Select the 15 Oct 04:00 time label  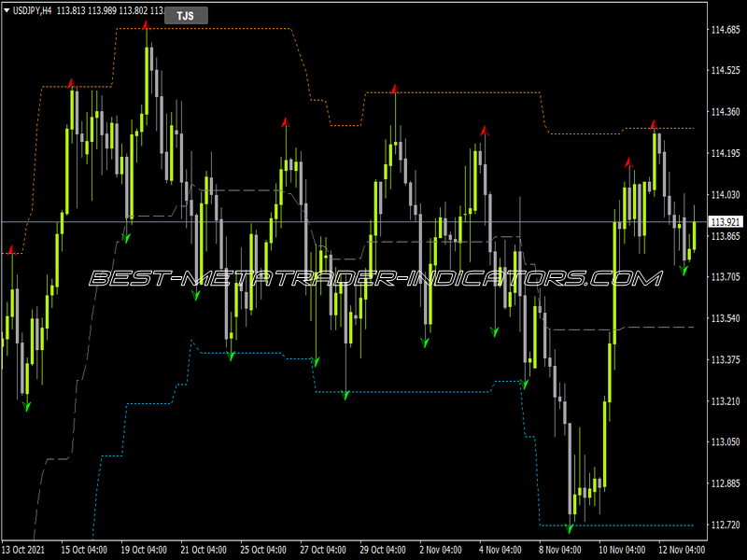tap(84, 550)
